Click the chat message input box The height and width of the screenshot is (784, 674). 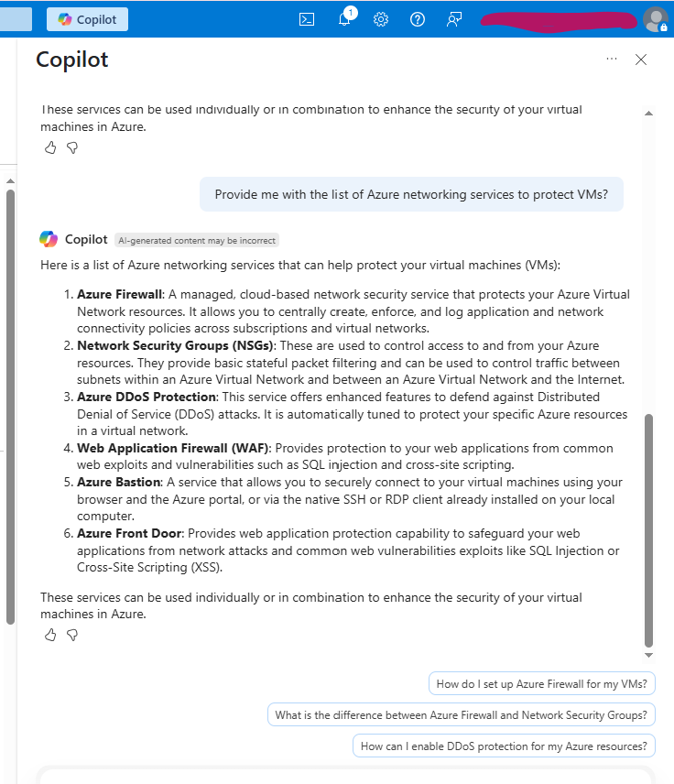tap(344, 776)
